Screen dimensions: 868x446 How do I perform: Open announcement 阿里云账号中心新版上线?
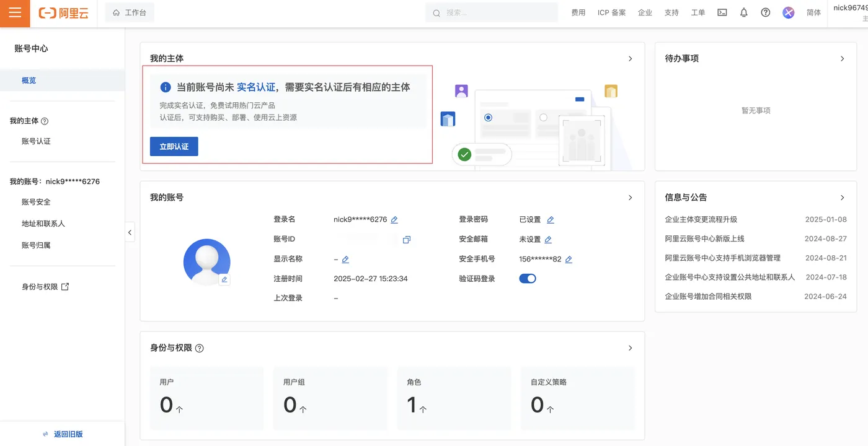tap(705, 238)
